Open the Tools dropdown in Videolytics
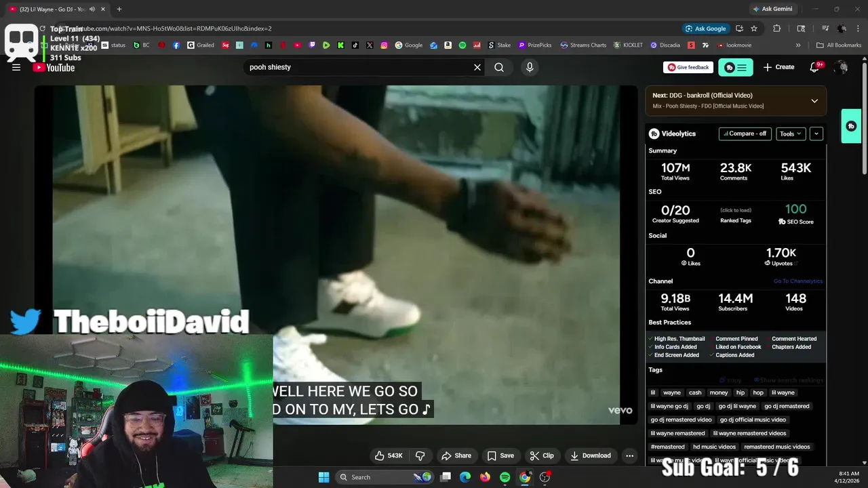This screenshot has height=488, width=868. (x=791, y=134)
